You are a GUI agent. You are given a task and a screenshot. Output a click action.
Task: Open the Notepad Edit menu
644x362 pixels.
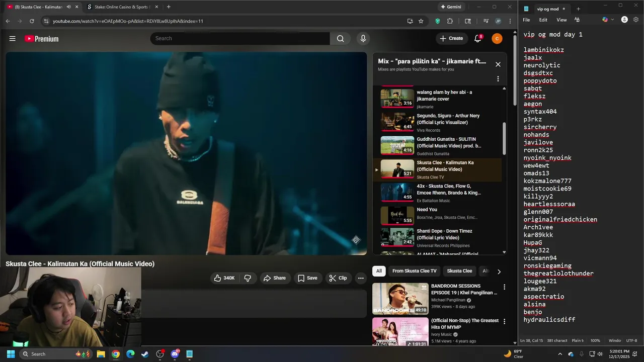(x=543, y=20)
